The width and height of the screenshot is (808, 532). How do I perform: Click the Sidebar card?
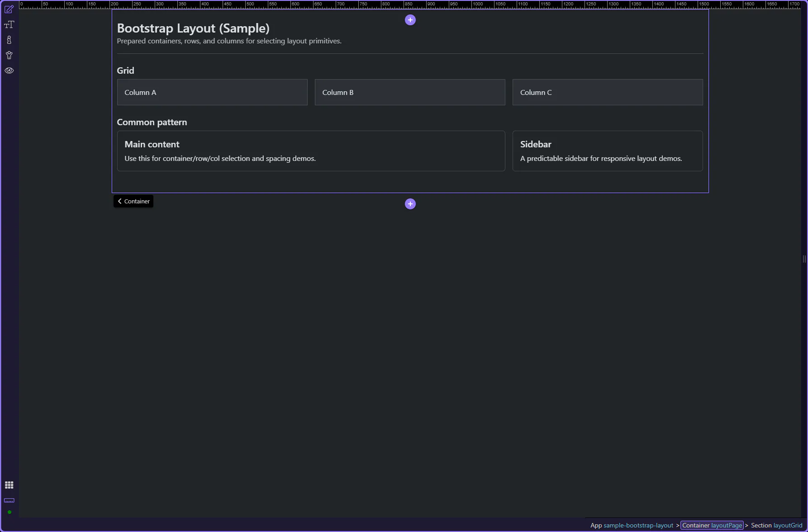[607, 151]
